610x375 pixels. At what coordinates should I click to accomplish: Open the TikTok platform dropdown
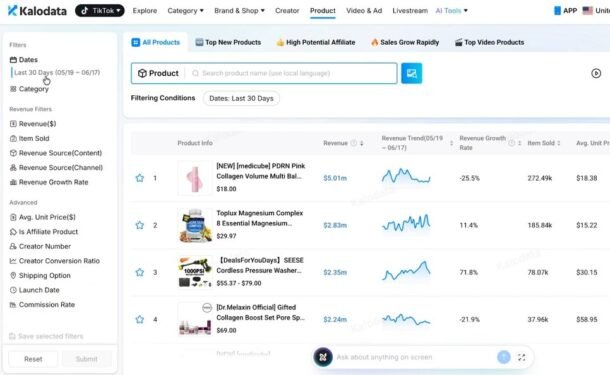tap(100, 11)
